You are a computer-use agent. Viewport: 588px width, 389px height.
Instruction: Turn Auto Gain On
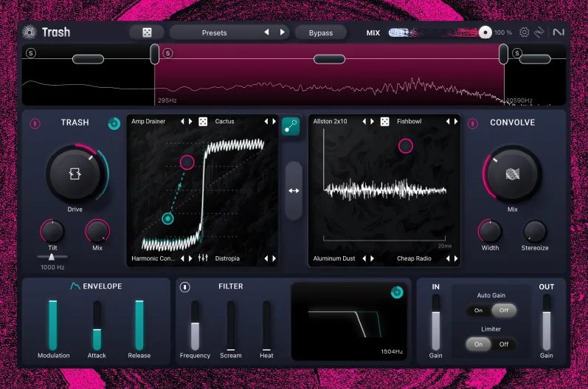click(478, 311)
